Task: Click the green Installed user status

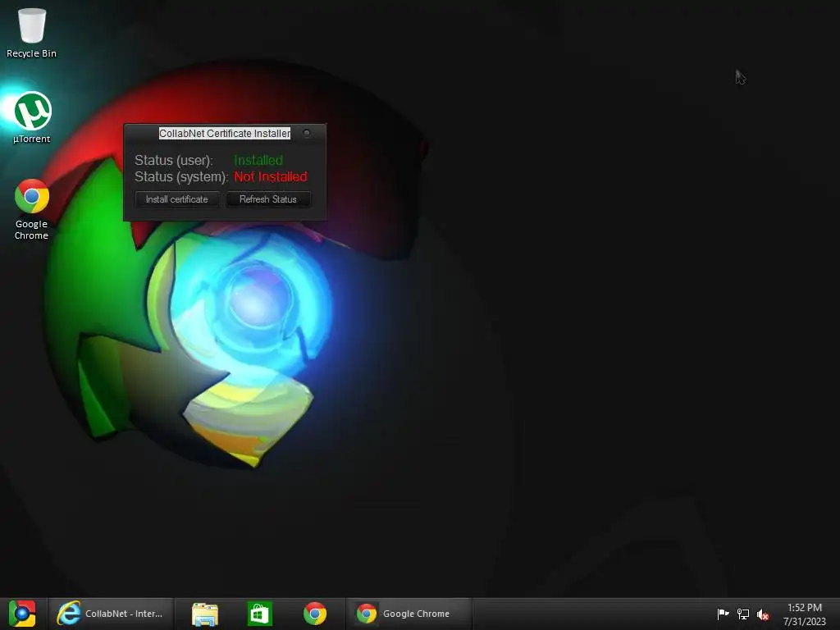Action: [x=258, y=160]
